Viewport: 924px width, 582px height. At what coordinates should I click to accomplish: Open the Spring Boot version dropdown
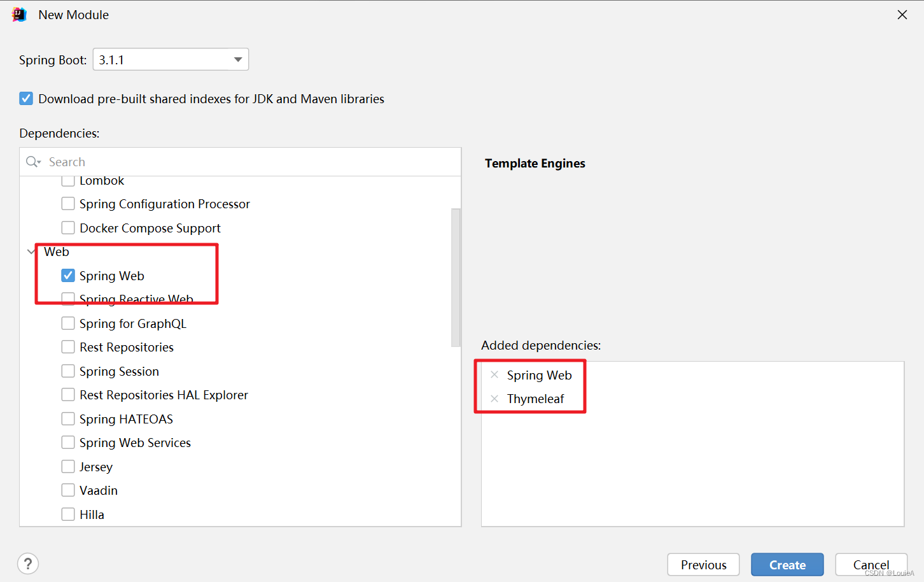[171, 60]
